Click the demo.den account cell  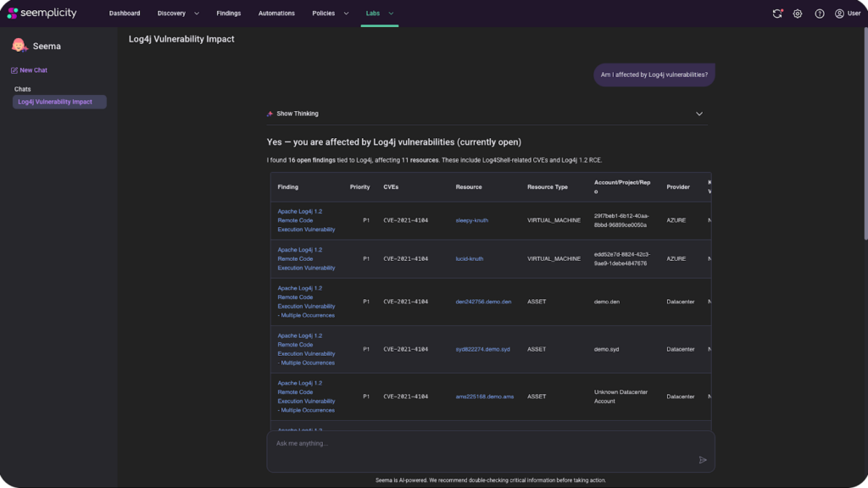click(607, 302)
